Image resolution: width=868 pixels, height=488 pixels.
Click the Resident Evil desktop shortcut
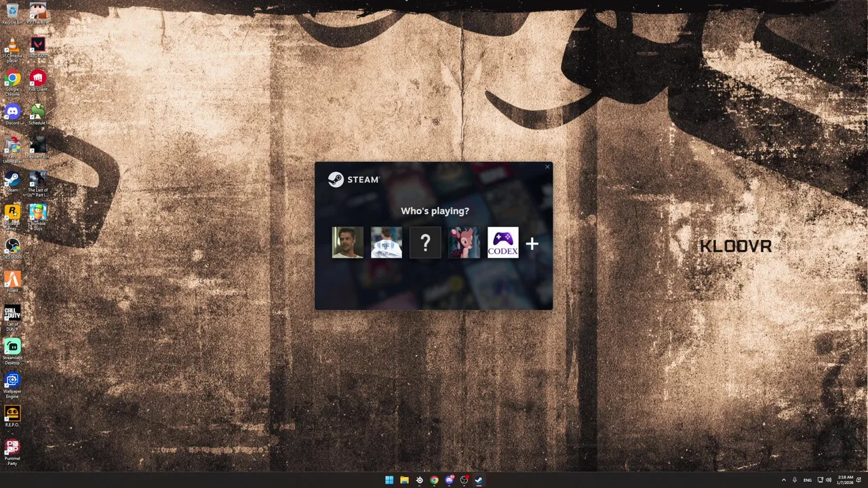38,148
